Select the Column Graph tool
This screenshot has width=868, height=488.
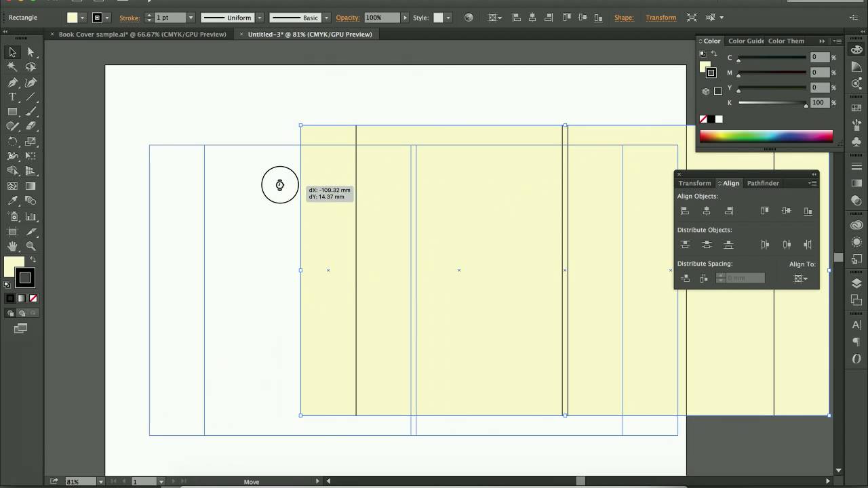31,217
